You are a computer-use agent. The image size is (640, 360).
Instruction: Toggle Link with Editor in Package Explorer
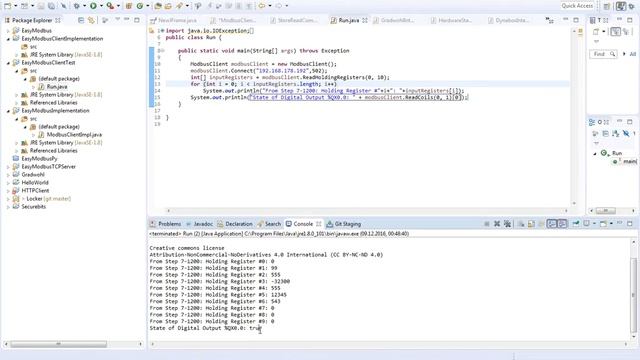pyautogui.click(x=91, y=20)
